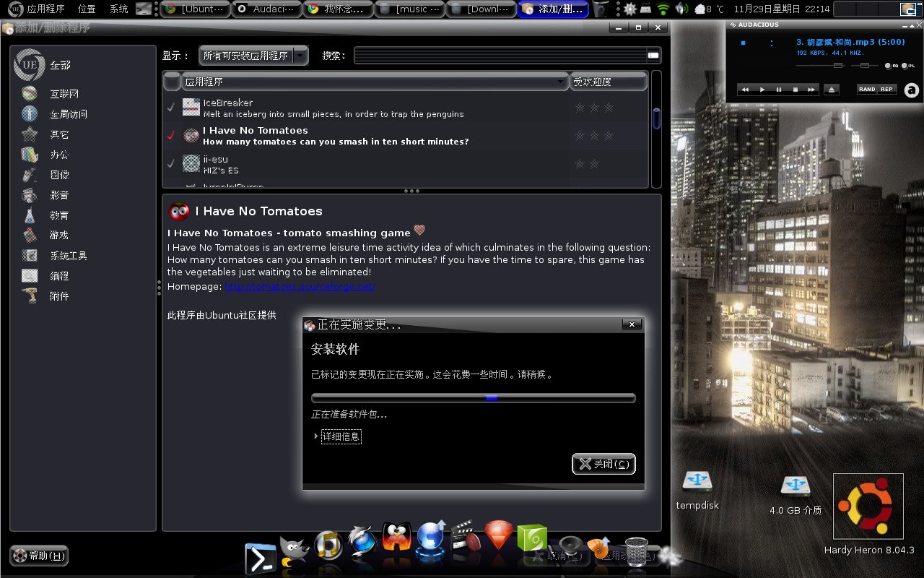Open the blue globe browser icon with the swoosh

(362, 541)
